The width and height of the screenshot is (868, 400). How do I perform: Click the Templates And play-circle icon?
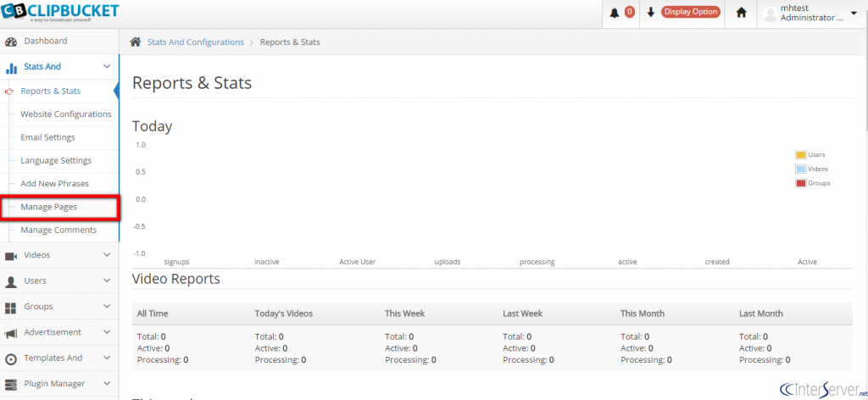(10, 359)
